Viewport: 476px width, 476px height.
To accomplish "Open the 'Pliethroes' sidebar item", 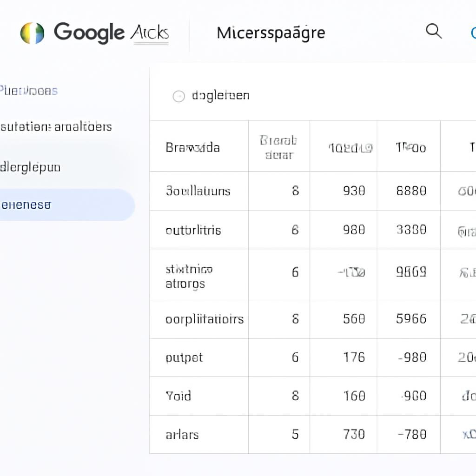I will click(x=28, y=91).
